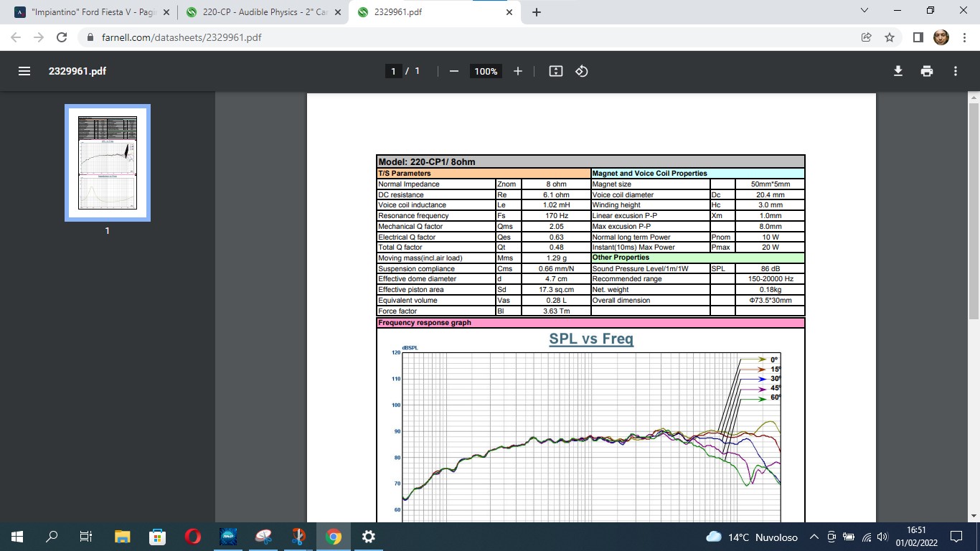The image size is (980, 551).
Task: Bookmark this page with the star
Action: pos(890,37)
